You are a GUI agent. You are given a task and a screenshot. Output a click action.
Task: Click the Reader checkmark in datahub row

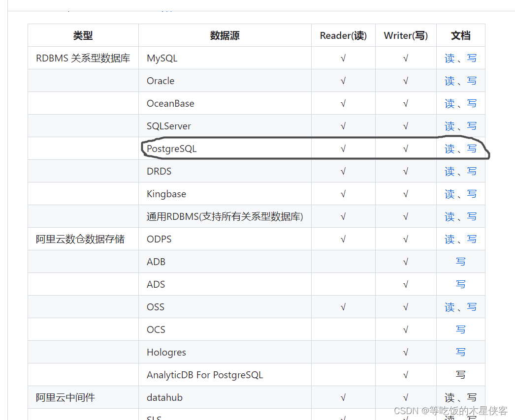click(343, 398)
